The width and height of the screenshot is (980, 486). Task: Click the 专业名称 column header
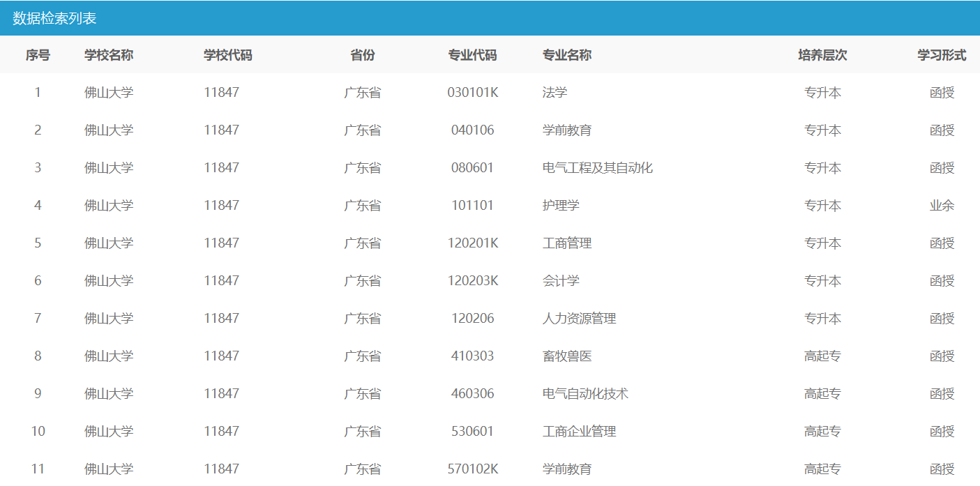567,55
